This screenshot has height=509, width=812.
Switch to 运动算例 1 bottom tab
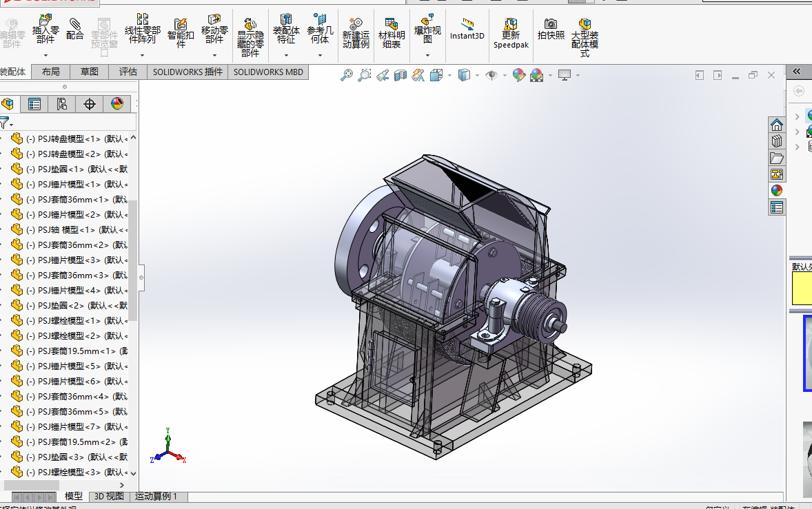tap(156, 497)
